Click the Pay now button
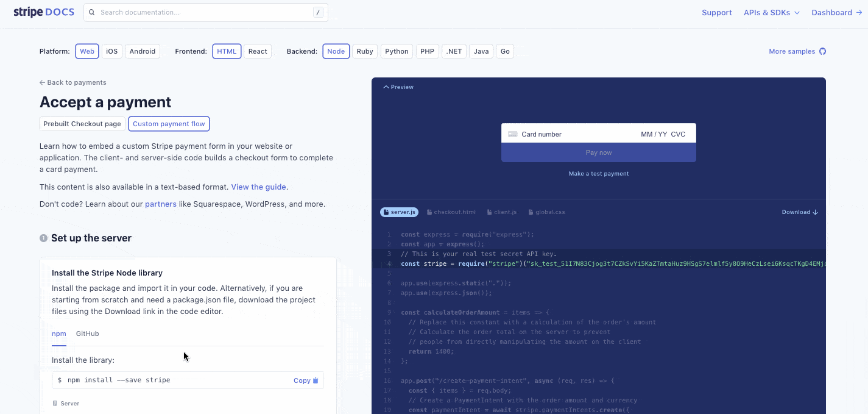868x414 pixels. pos(599,152)
